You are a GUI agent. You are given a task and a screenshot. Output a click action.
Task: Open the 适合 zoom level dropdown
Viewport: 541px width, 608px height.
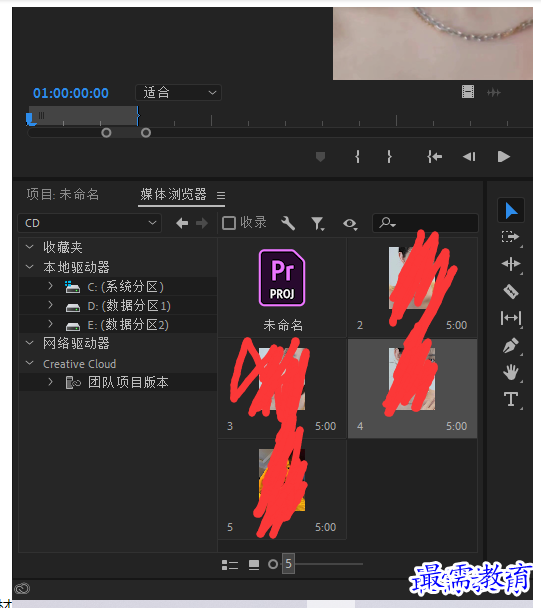(x=178, y=93)
